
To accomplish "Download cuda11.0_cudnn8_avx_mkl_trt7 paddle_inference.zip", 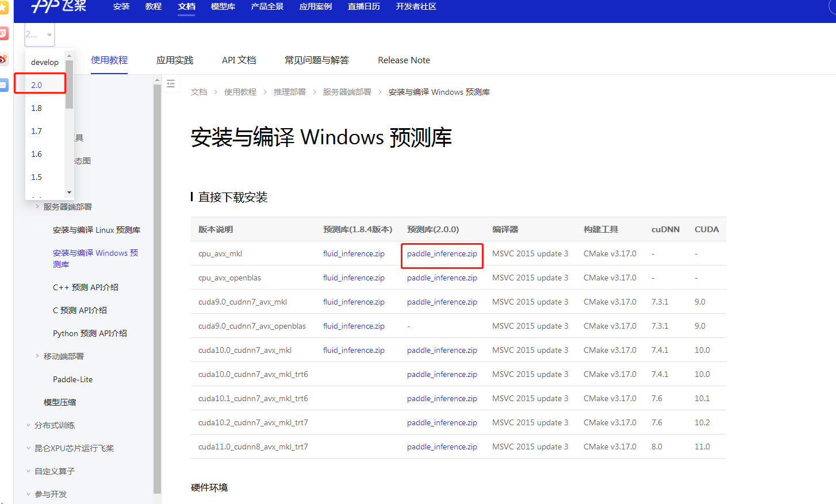I will pyautogui.click(x=442, y=447).
